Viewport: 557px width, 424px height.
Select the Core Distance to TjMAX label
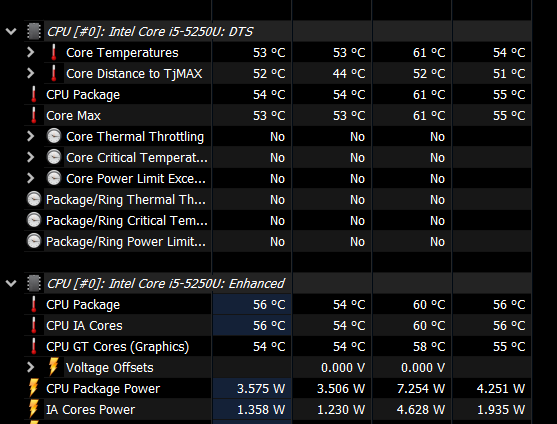[x=134, y=74]
